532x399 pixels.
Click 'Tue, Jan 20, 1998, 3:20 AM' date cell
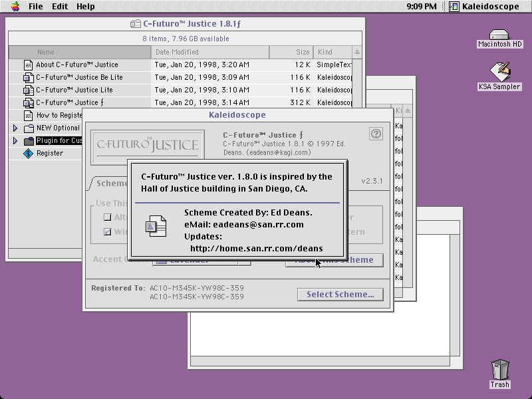[x=202, y=65]
